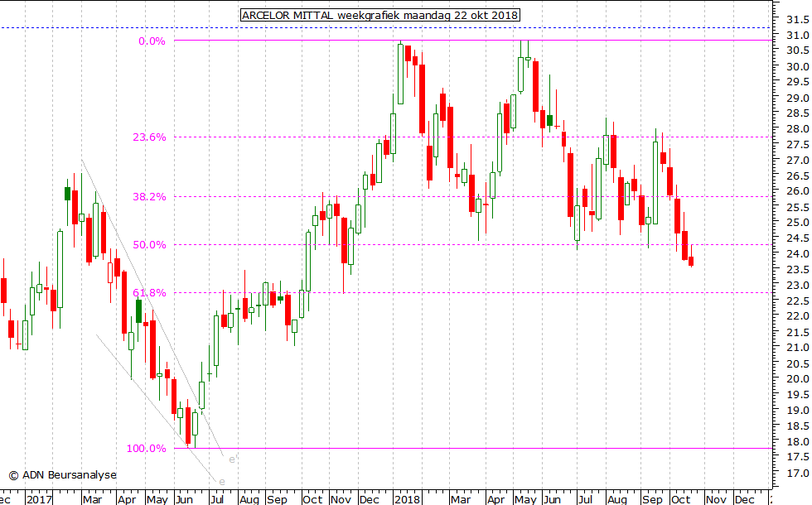Click the lower gray 'e' trendline label

222,482
